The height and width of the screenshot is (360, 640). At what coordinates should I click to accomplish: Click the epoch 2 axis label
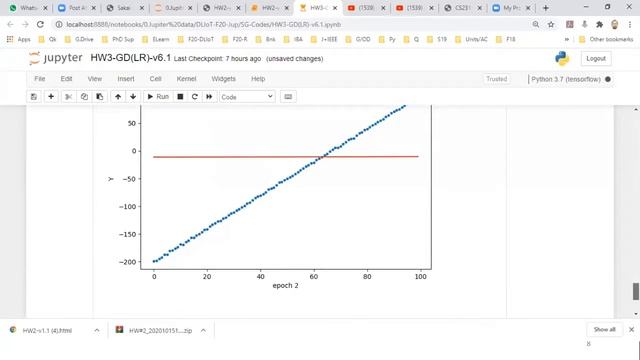(285, 286)
